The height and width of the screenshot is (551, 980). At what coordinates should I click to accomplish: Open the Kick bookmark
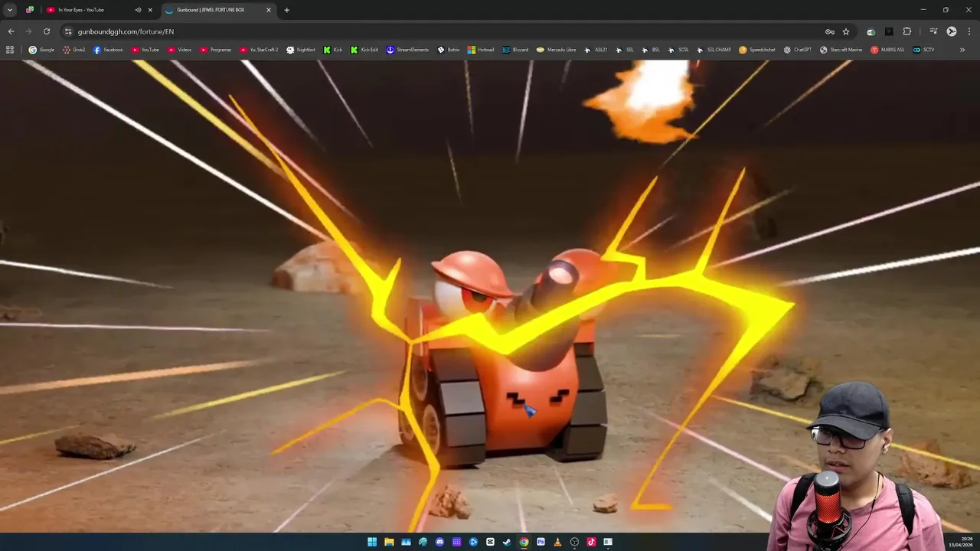coord(332,50)
